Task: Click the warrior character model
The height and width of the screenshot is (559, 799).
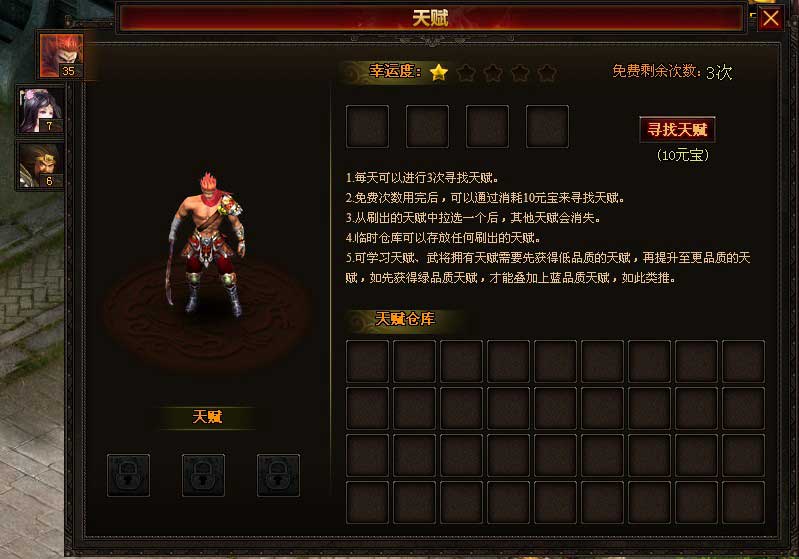Action: [206, 245]
